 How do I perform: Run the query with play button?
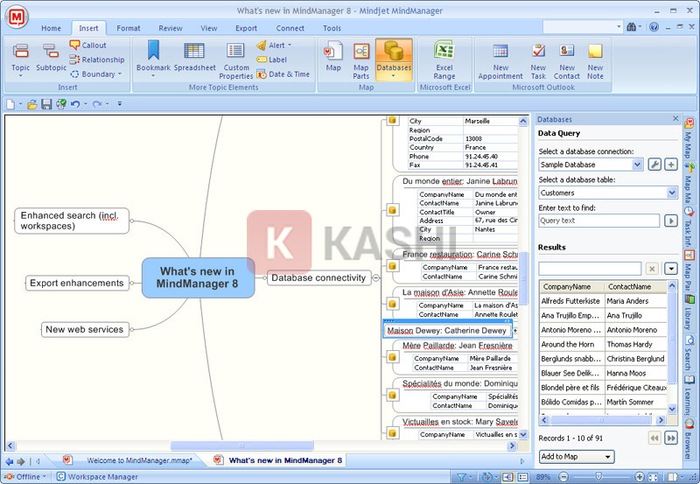click(671, 221)
